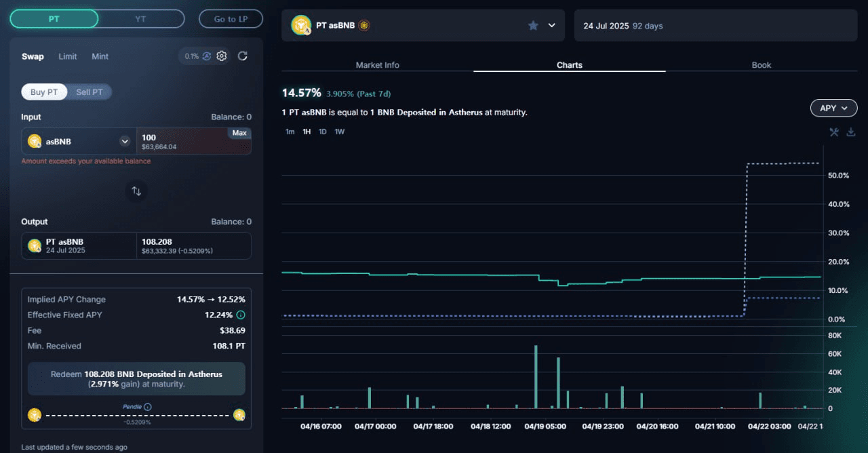Click the refresh icon in swap panel
The width and height of the screenshot is (868, 453).
[x=243, y=56]
